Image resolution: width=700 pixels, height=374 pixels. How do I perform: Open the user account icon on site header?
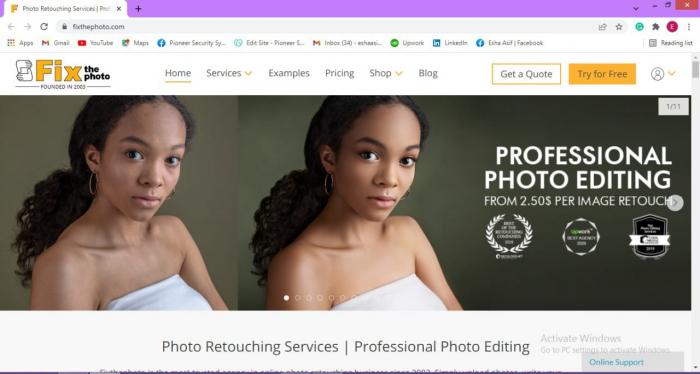click(657, 74)
